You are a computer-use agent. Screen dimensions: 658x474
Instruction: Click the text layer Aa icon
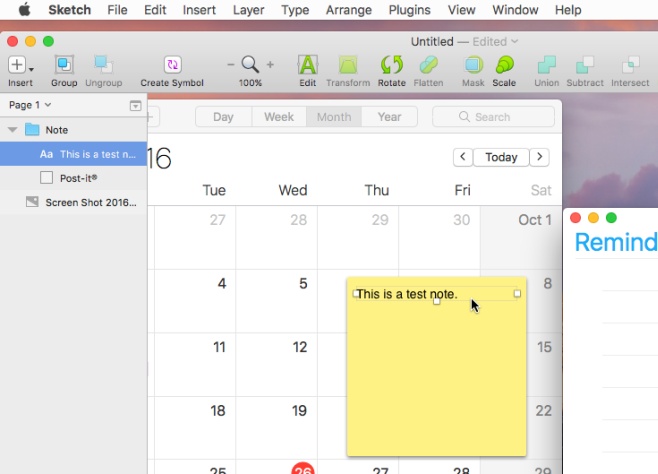pyautogui.click(x=46, y=154)
